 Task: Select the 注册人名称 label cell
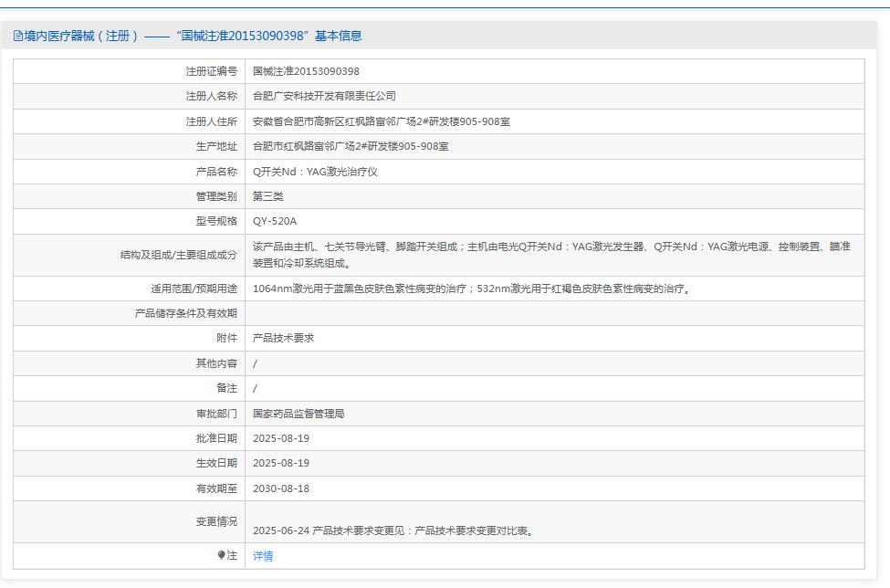(x=130, y=97)
